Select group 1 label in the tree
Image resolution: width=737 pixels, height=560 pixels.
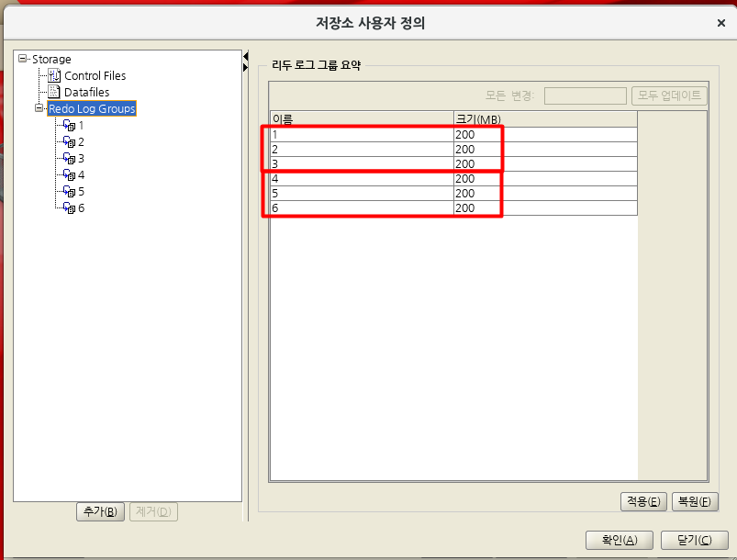point(81,125)
